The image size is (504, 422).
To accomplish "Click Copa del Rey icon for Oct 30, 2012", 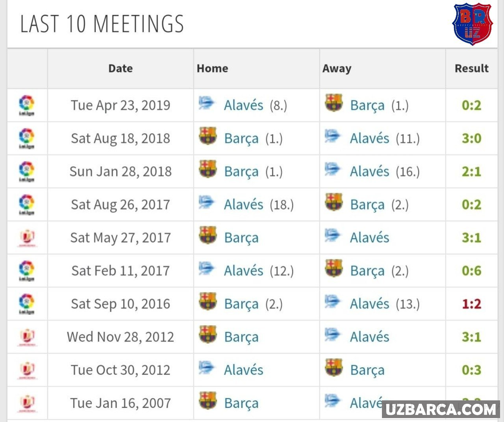I will tap(27, 370).
